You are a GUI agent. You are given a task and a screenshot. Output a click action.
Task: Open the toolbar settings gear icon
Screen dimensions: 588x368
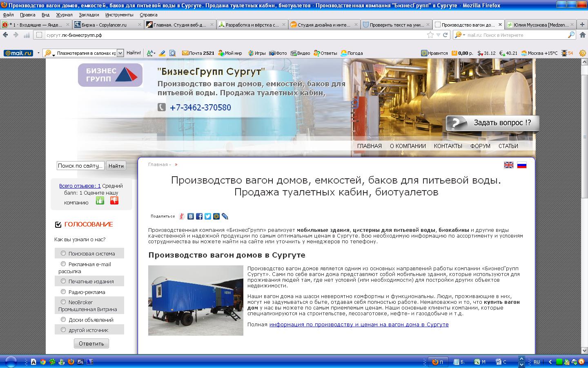coord(583,53)
